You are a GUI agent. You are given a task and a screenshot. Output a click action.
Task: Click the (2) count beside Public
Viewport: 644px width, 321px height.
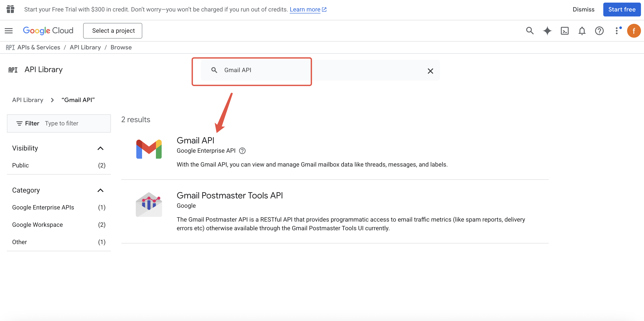point(102,165)
